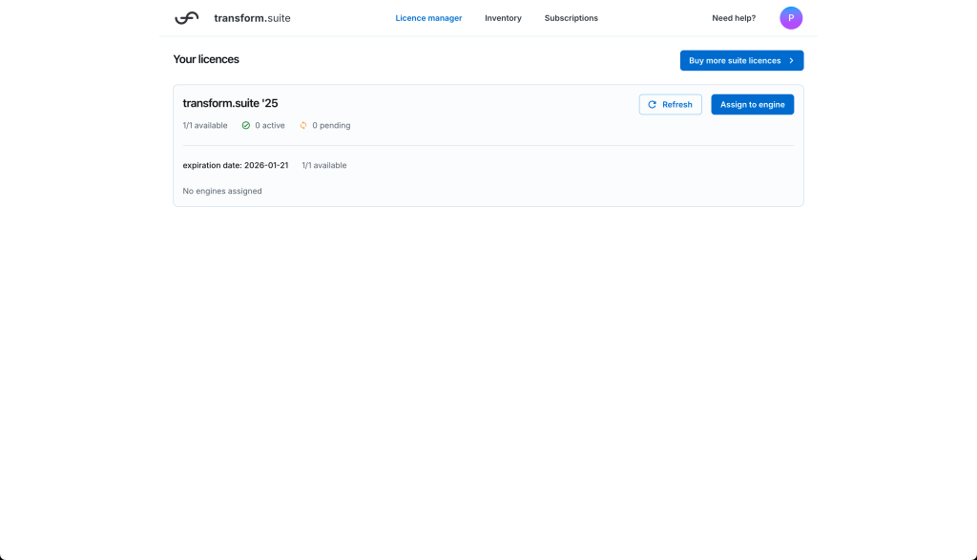The width and height of the screenshot is (977, 560).
Task: Click the transform.suite '25 licence title
Action: [230, 103]
